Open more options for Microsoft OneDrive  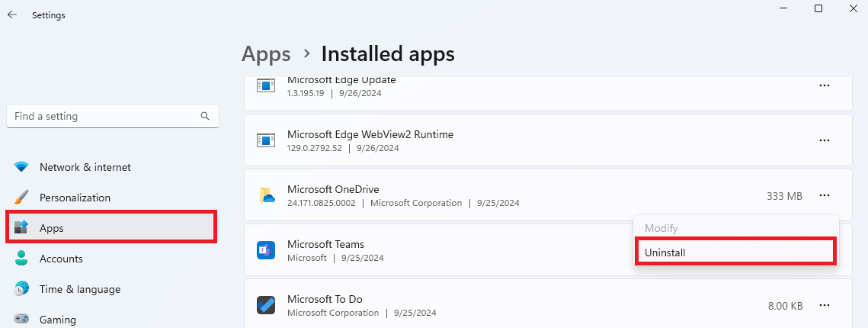tap(825, 195)
